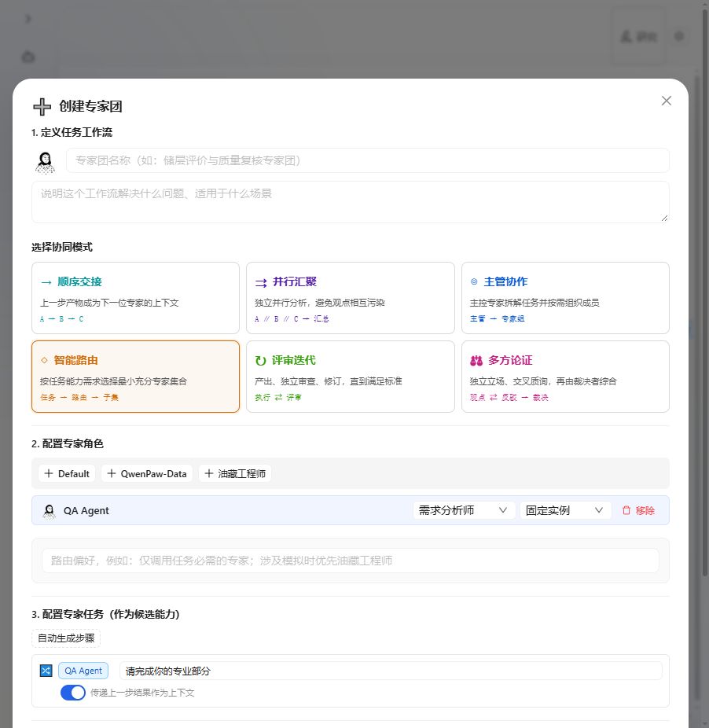Click '任务 → 路由 → 子集' flow text
Image resolution: width=709 pixels, height=728 pixels.
point(79,398)
